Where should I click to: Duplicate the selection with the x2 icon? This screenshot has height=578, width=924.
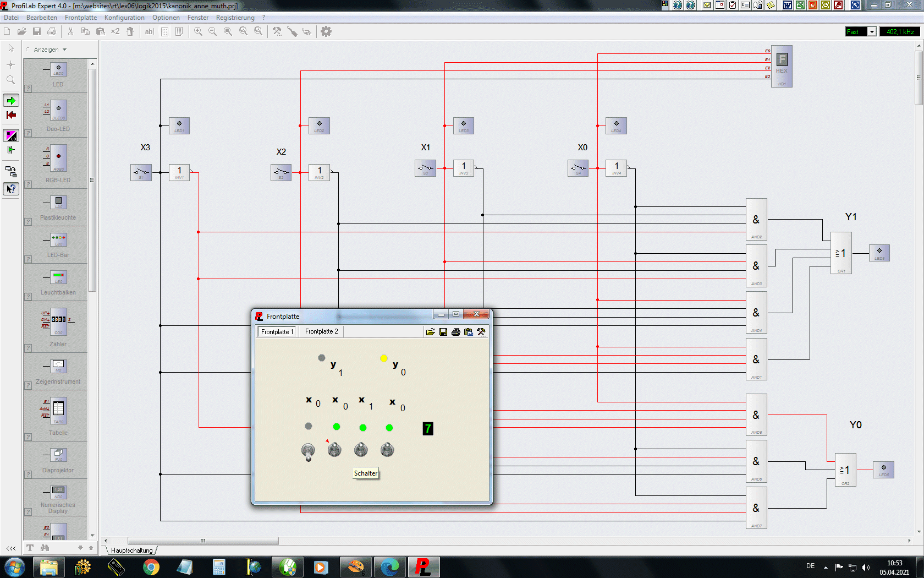coord(115,31)
